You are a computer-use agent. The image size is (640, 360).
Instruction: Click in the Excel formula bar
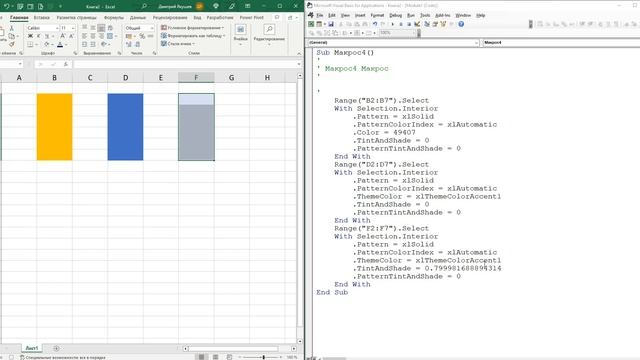click(x=186, y=64)
